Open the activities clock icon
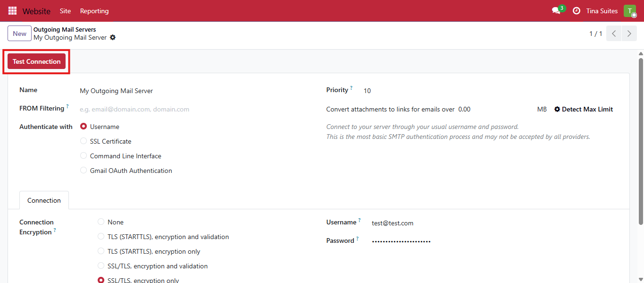The width and height of the screenshot is (644, 283). point(576,11)
